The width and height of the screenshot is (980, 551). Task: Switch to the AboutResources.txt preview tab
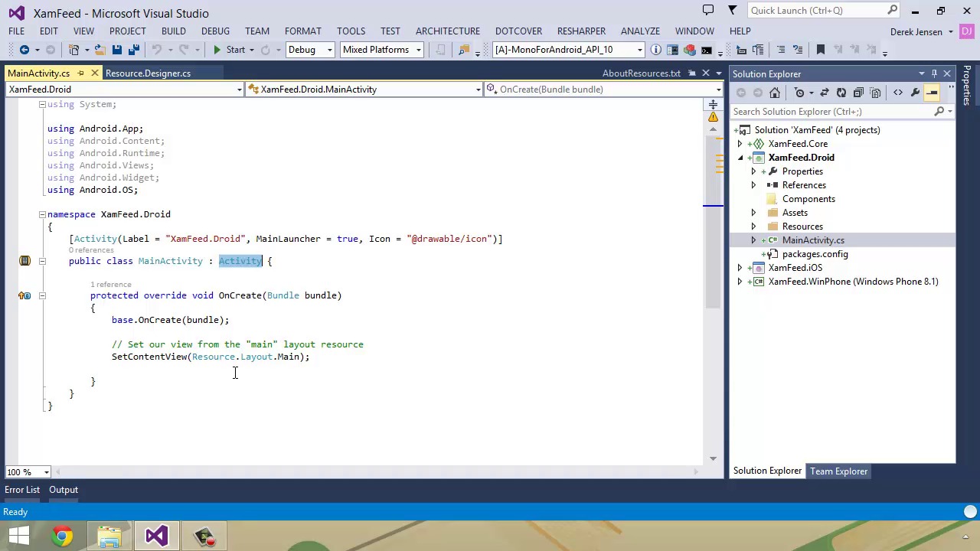coord(641,73)
